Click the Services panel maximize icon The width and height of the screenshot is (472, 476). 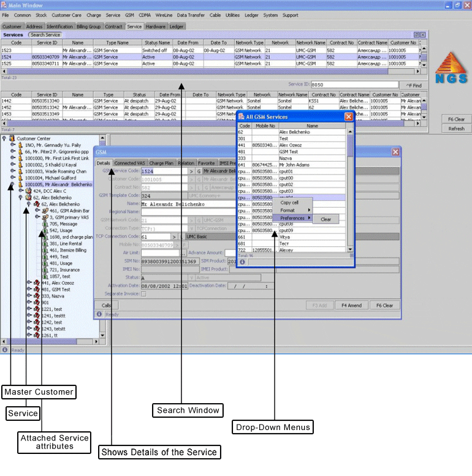416,35
